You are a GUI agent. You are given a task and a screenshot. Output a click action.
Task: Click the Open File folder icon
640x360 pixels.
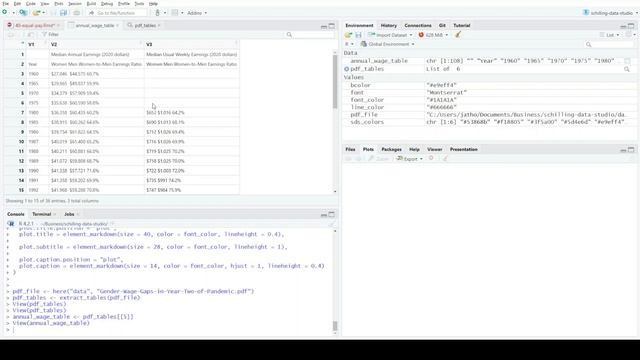tap(36, 13)
